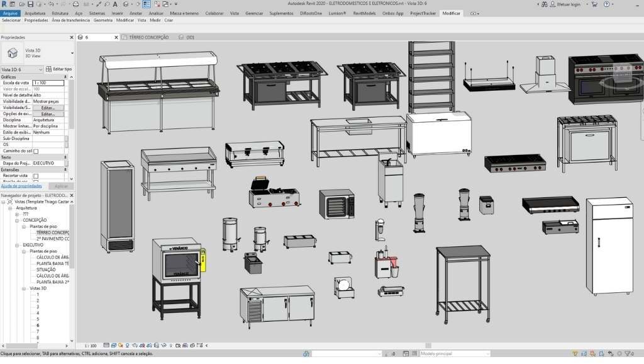Click the Escala da vista input field

click(x=48, y=82)
